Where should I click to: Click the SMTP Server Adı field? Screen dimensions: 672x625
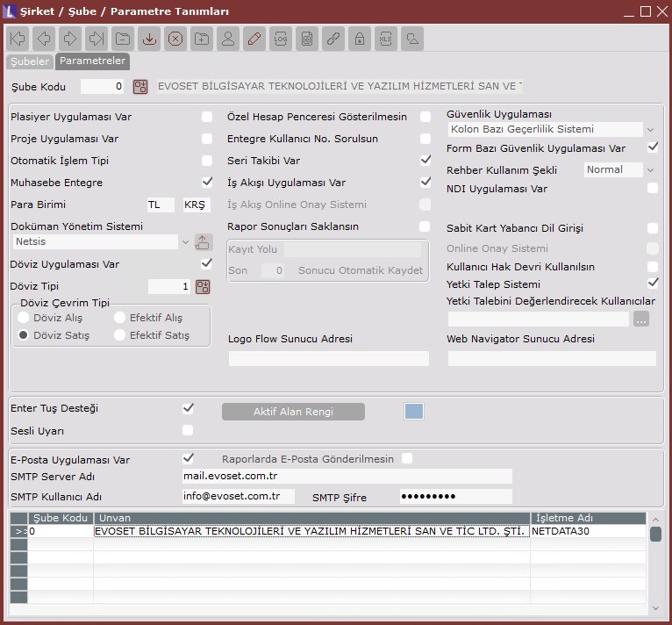347,476
